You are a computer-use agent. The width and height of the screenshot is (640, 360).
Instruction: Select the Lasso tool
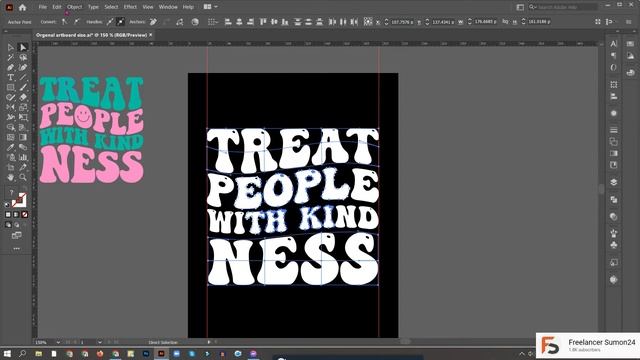(23, 58)
